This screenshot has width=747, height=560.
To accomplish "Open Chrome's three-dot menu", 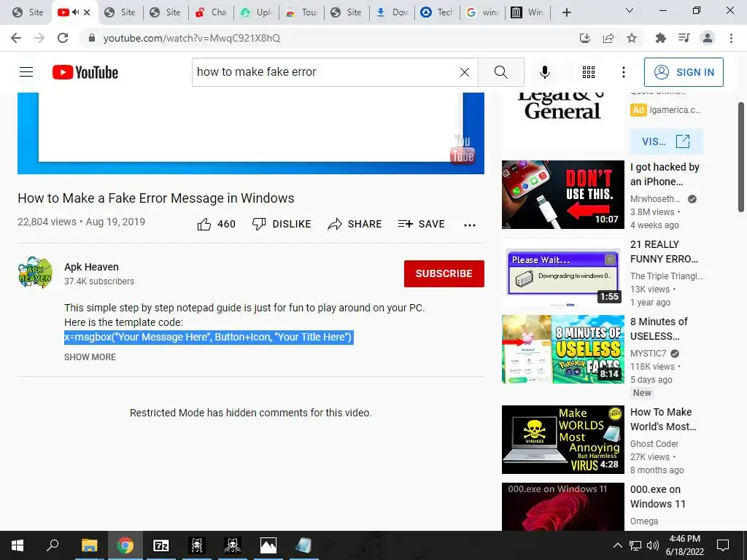I will click(x=731, y=38).
